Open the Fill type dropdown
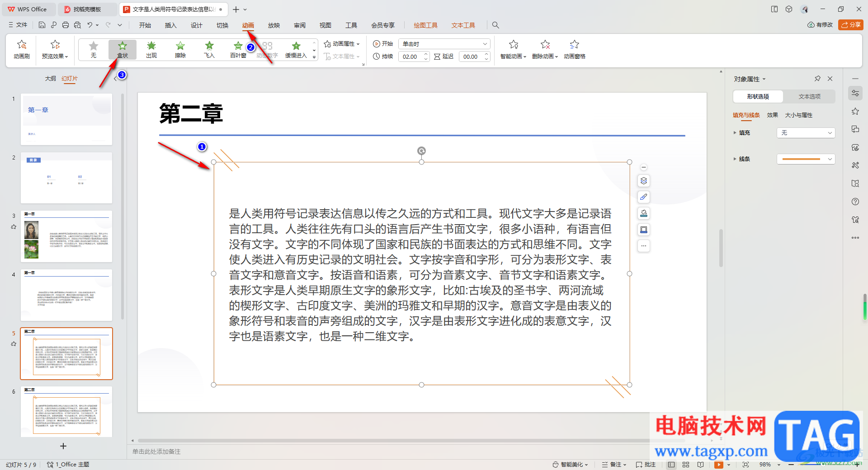Screen dimensions: 868x470 click(806, 133)
